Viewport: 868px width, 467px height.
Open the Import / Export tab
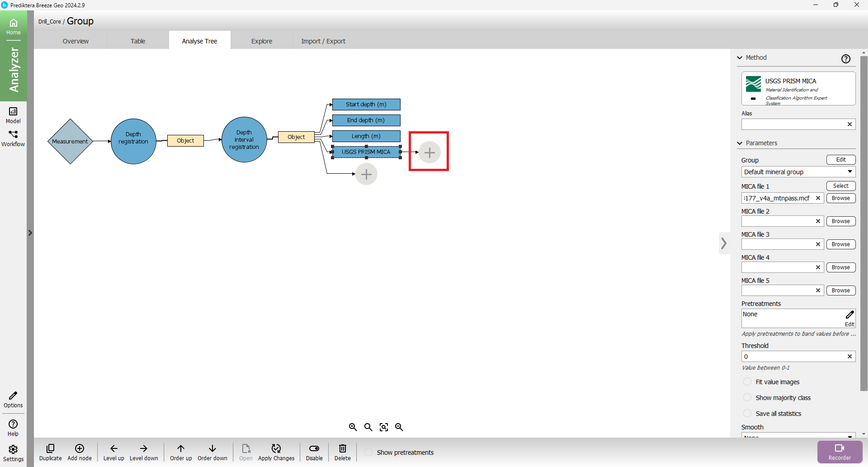point(323,41)
